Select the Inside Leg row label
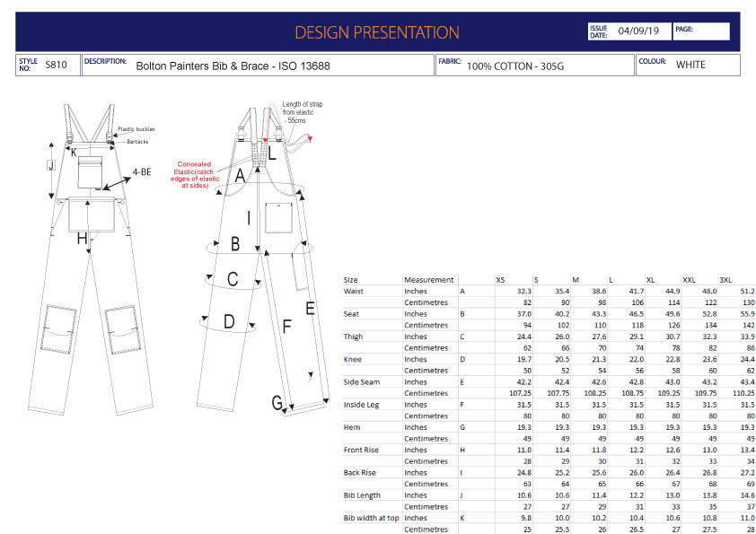Screen dimensions: 756x534 coord(361,405)
